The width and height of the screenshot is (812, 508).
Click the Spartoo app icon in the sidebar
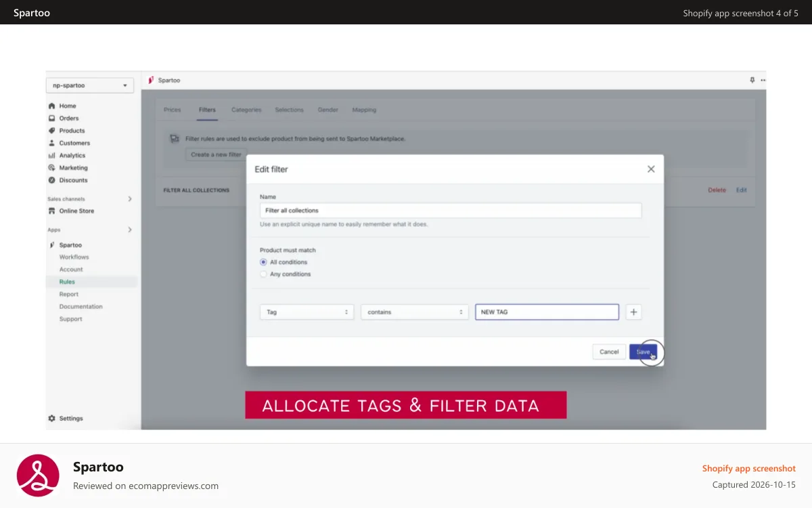[51, 245]
